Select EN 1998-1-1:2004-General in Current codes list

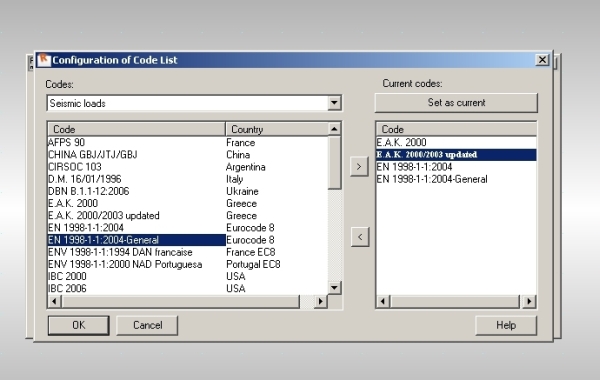click(456, 179)
